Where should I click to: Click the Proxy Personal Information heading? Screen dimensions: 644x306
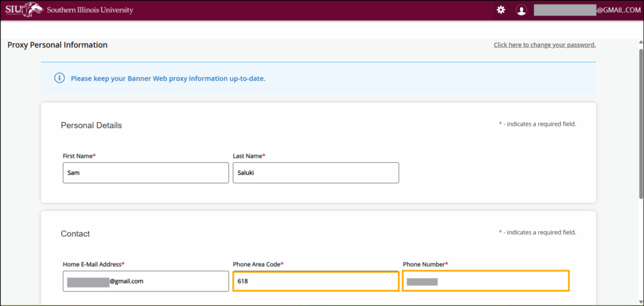(57, 45)
